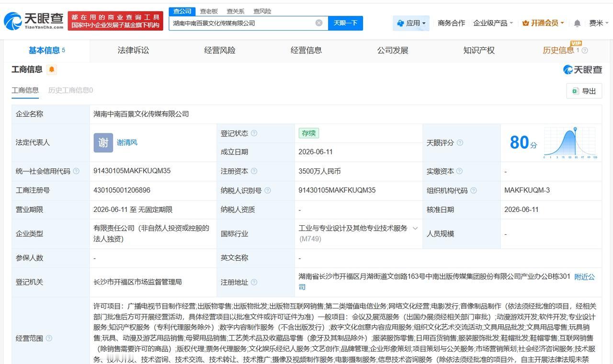613x364 pixels.
Task: Open the 商务合作 link
Action: 451,23
